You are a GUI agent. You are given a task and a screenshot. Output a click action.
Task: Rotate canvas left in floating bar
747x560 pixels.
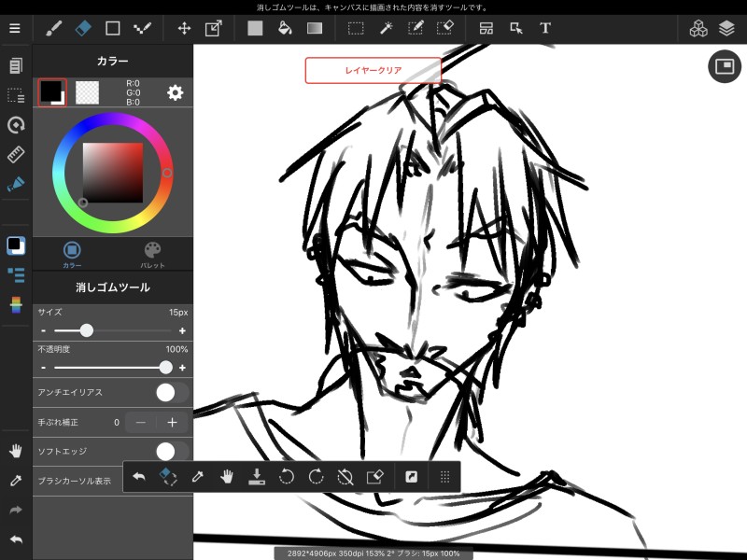287,477
